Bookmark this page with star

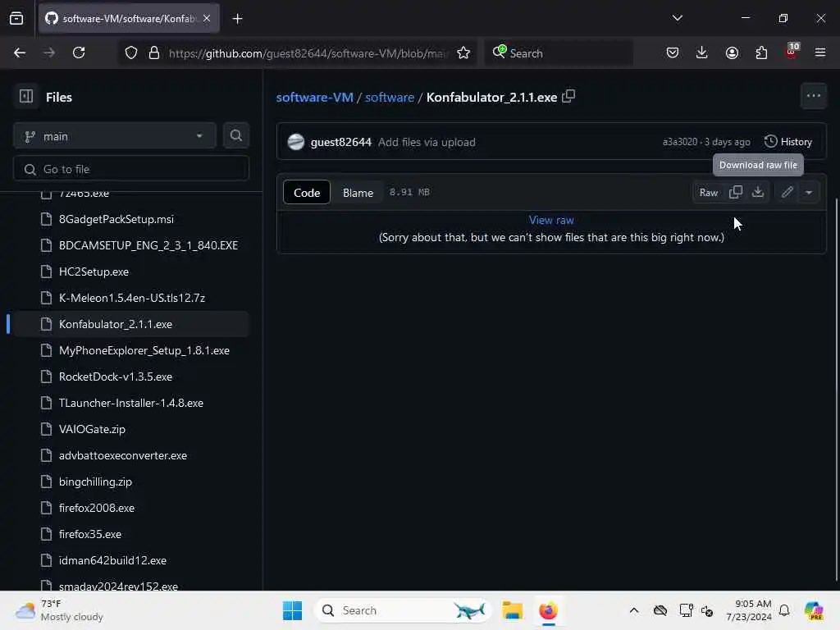point(463,53)
